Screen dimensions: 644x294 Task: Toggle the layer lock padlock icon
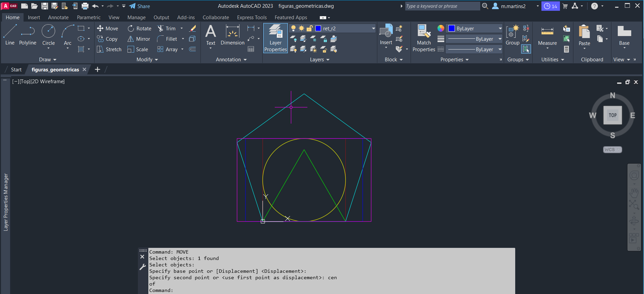(310, 29)
